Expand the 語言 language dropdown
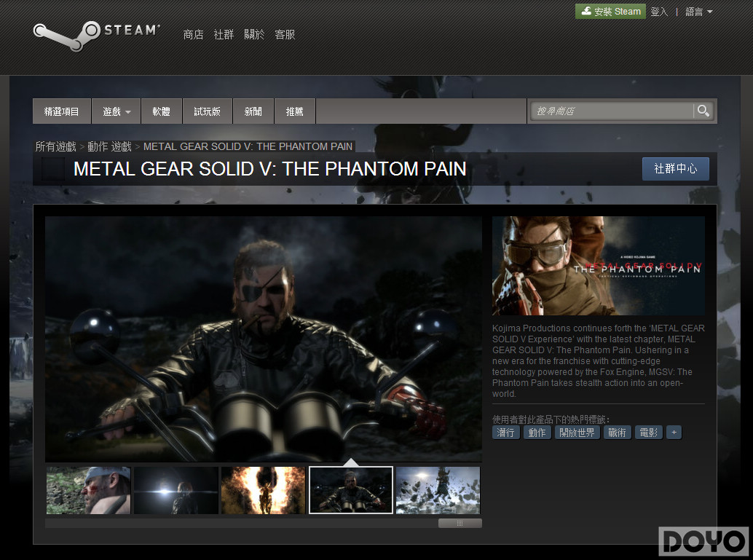 point(698,12)
